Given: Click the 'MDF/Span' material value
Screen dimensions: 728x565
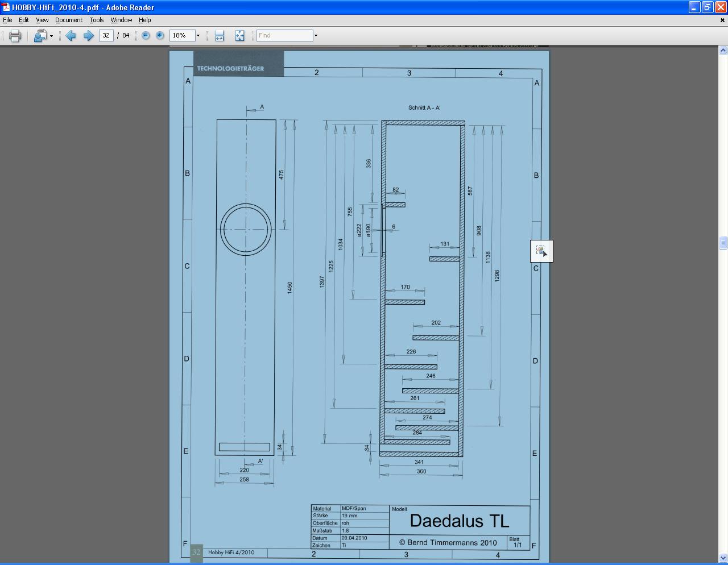Looking at the screenshot, I should point(354,509).
